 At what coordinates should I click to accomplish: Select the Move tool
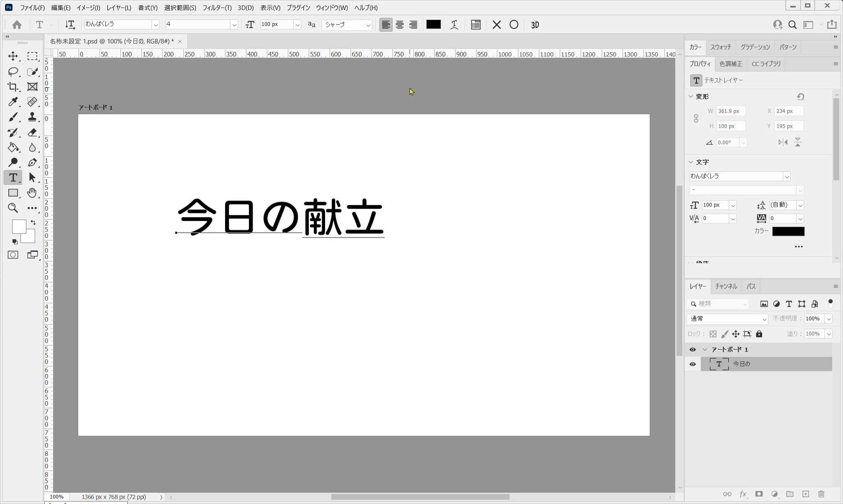(13, 56)
